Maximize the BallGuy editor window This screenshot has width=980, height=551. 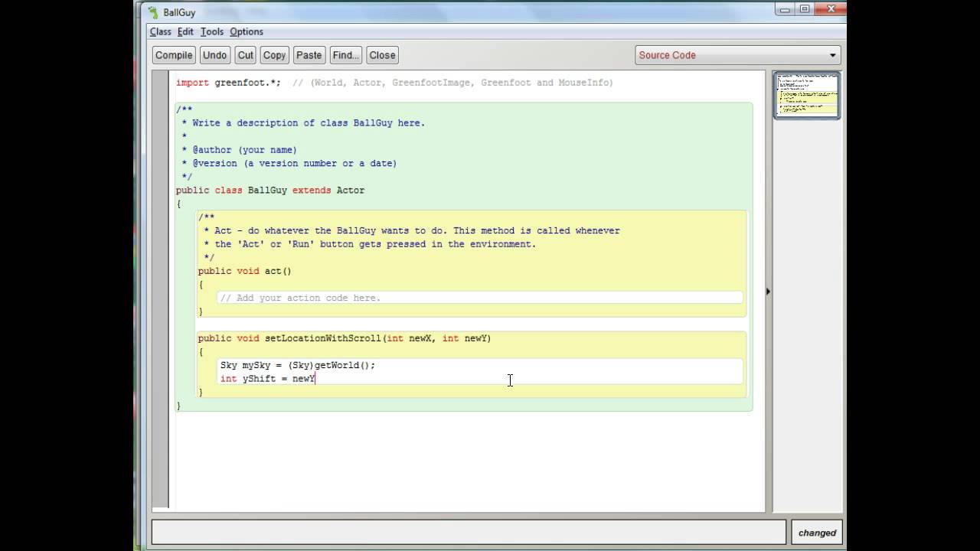805,9
